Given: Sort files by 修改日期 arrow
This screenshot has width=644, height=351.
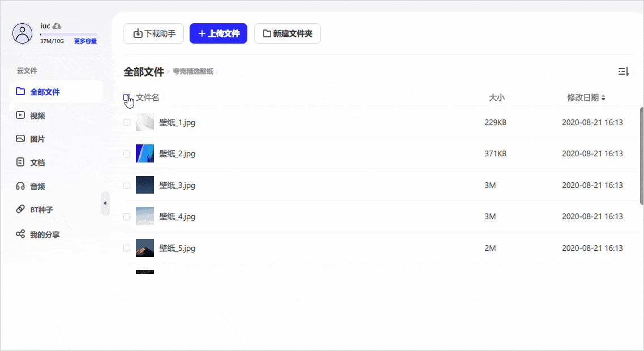Looking at the screenshot, I should click(x=603, y=98).
